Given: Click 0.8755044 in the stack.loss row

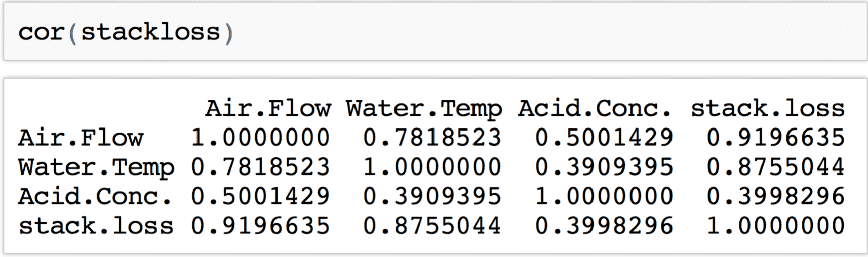Looking at the screenshot, I should 432,226.
